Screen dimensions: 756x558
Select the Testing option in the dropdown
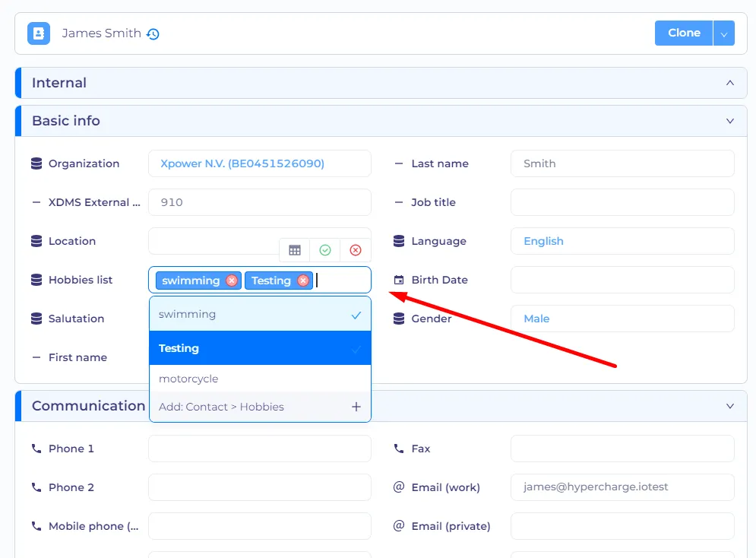(x=260, y=348)
